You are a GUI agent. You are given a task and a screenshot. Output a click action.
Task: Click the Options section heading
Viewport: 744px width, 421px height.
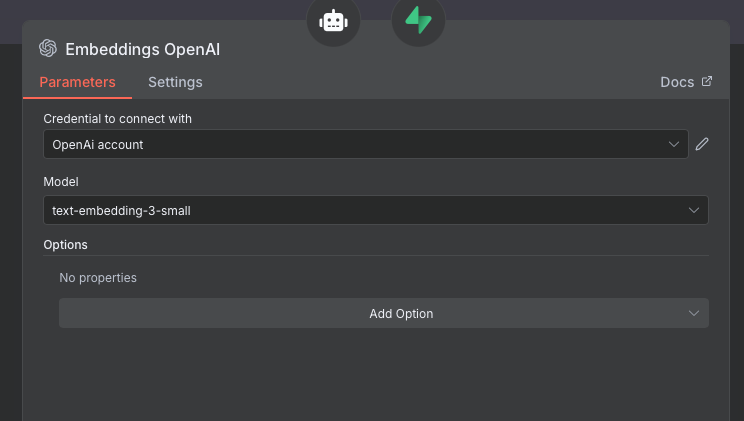coord(65,244)
